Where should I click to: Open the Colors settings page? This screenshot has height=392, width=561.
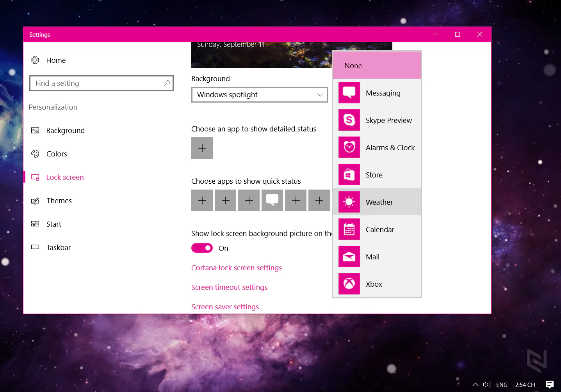(x=57, y=154)
